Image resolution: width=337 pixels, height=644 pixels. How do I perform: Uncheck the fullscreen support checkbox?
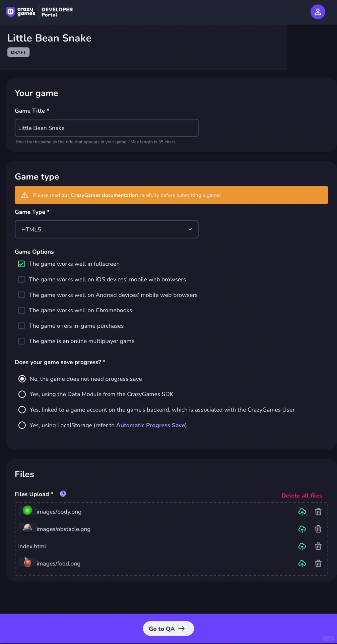coord(21,264)
